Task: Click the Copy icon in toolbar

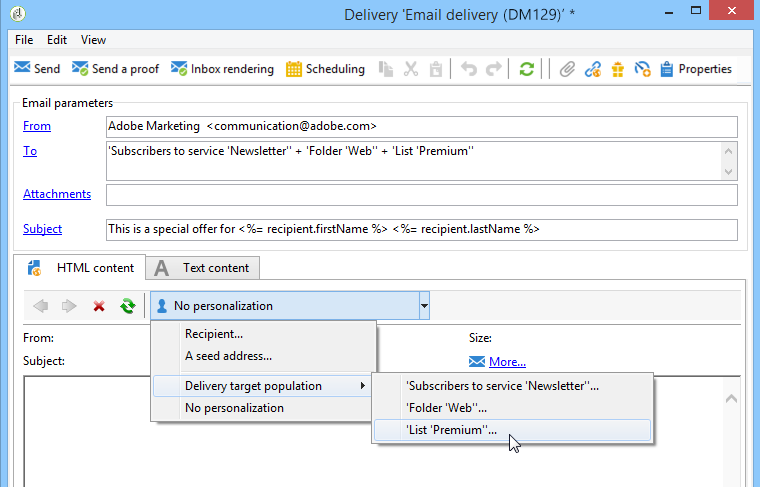Action: [386, 69]
